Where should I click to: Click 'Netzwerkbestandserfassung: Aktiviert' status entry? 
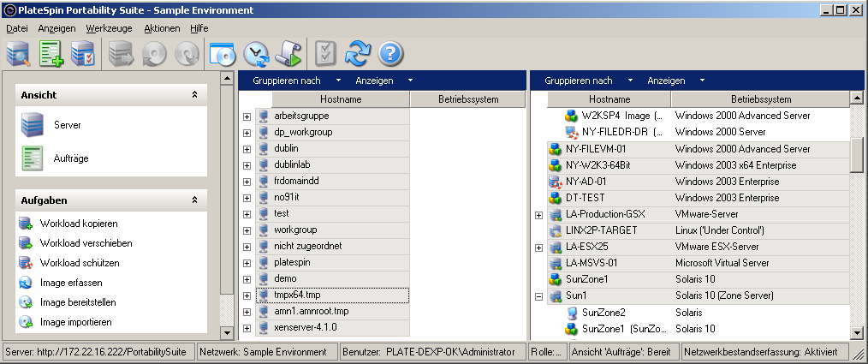(x=764, y=352)
